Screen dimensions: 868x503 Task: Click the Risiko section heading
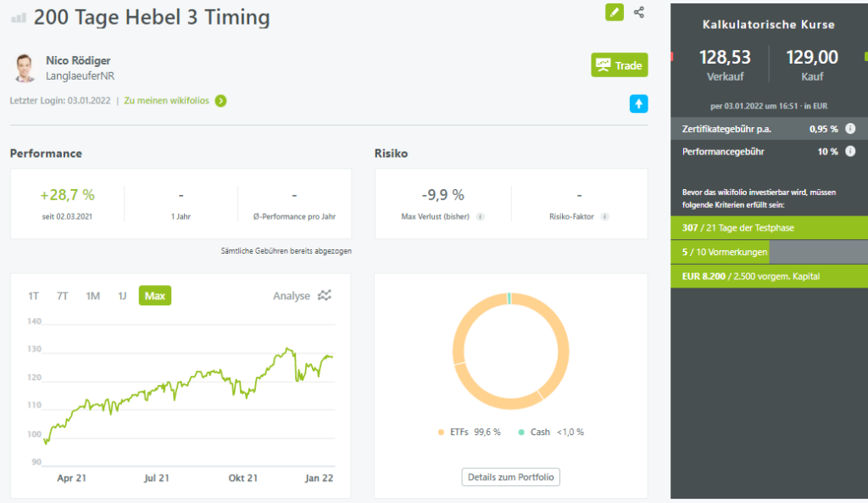click(x=391, y=154)
